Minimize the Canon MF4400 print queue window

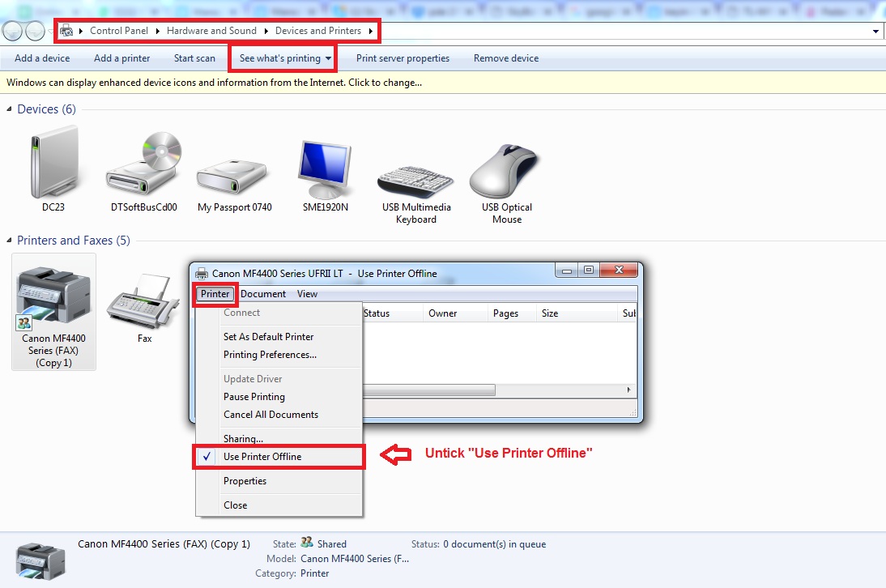pyautogui.click(x=567, y=271)
